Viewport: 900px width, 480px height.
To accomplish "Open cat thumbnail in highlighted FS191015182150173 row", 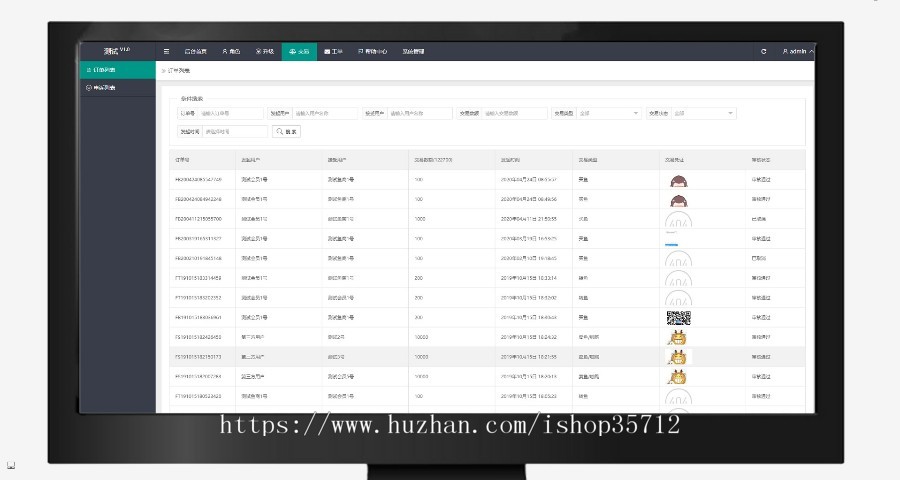I will coord(678,357).
